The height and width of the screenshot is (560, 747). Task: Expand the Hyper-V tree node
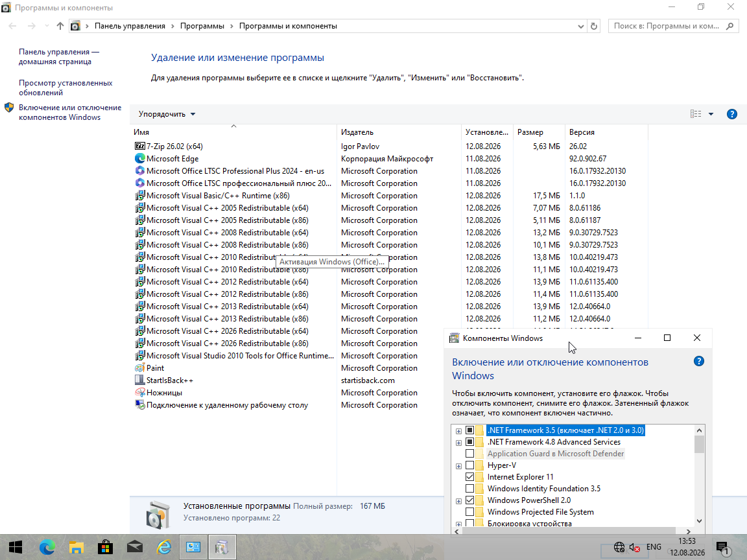coord(459,466)
